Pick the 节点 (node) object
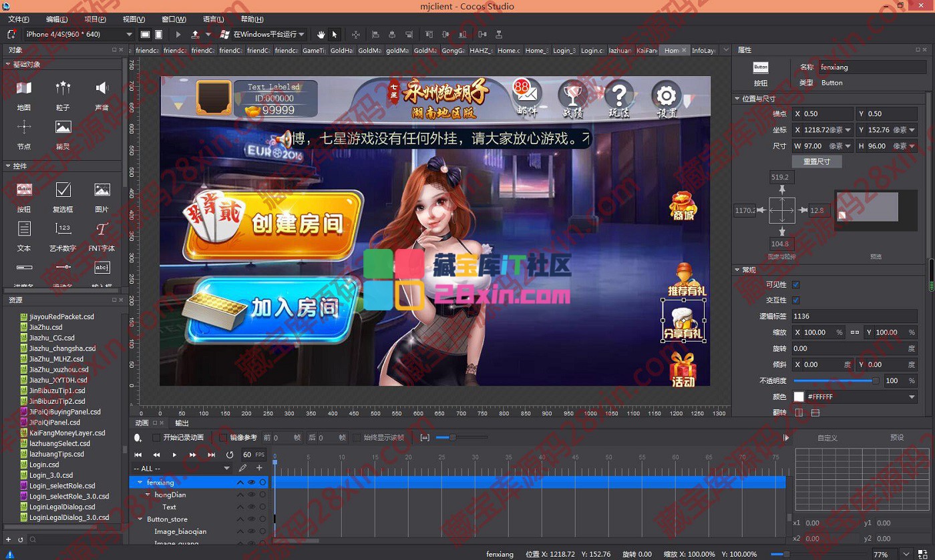 pyautogui.click(x=24, y=133)
